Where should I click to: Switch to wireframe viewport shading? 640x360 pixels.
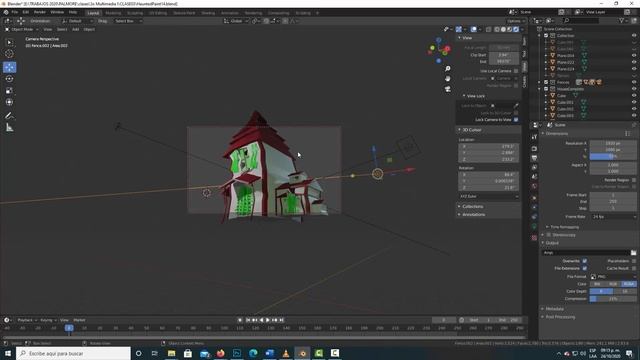[497, 29]
